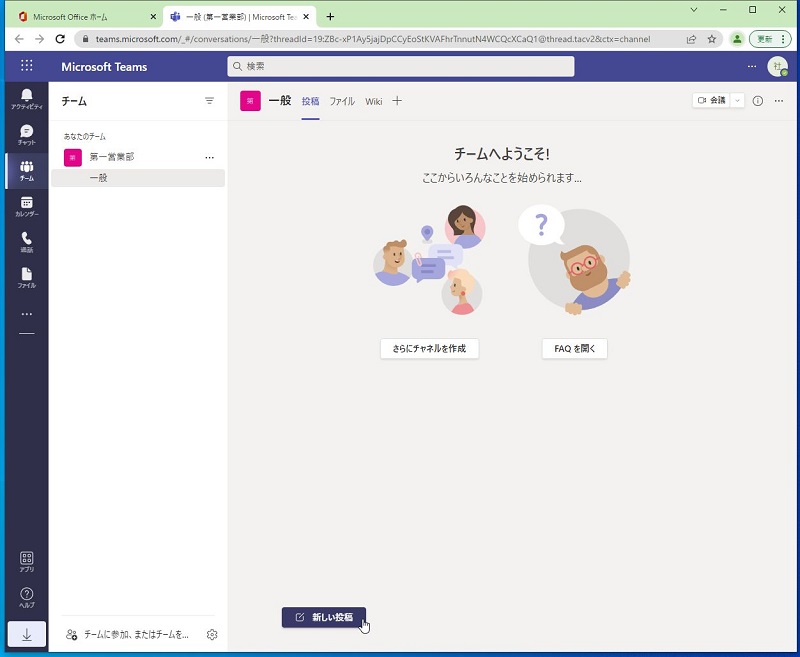Click チームに参加、またはチームを作成 link
Image resolution: width=800 pixels, height=657 pixels.
(x=128, y=634)
